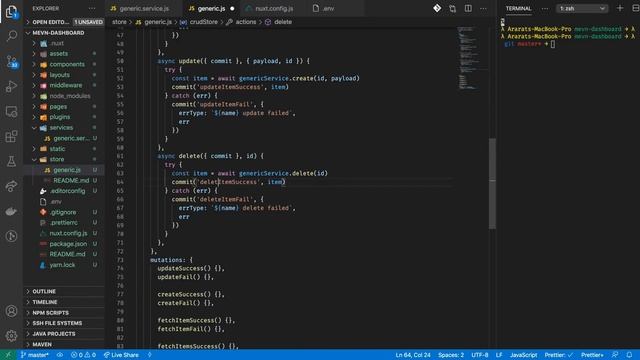640x360 pixels.
Task: Open .editorconfig file in the explorer
Action: coord(67,191)
